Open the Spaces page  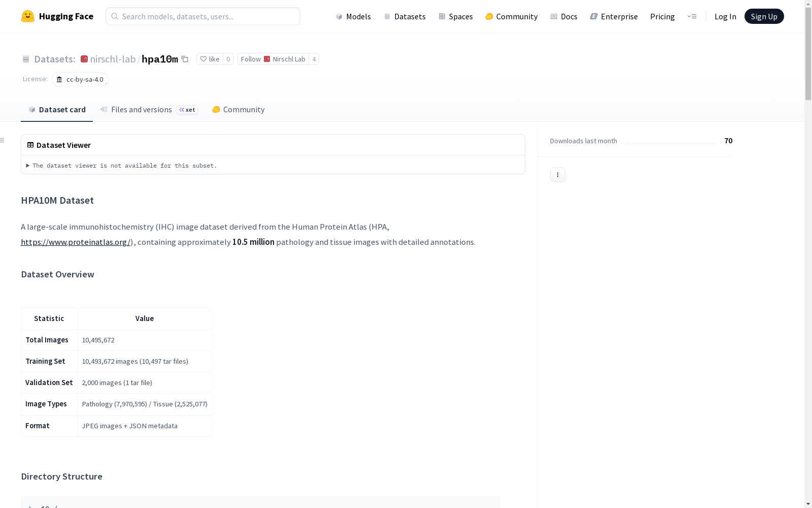(x=455, y=16)
